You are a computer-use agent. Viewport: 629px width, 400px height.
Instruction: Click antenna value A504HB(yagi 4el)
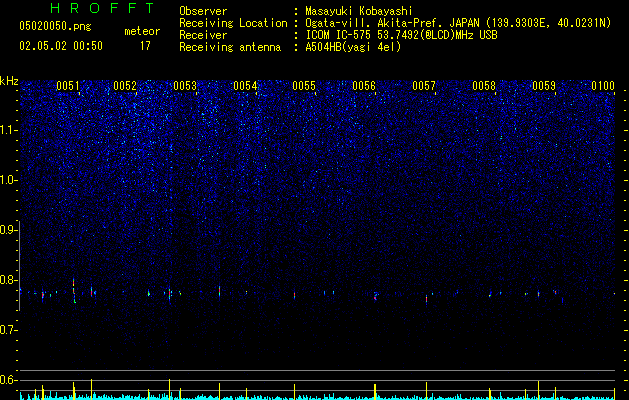[353, 47]
